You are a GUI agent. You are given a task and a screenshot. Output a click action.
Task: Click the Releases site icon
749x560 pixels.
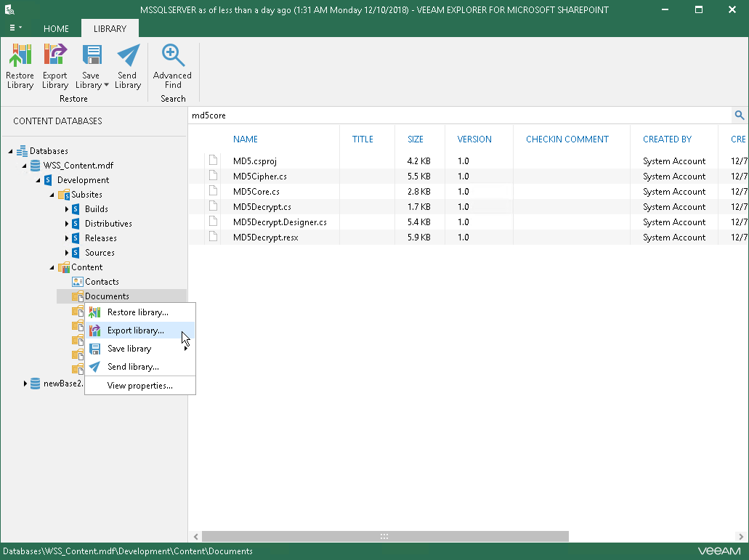pos(76,238)
